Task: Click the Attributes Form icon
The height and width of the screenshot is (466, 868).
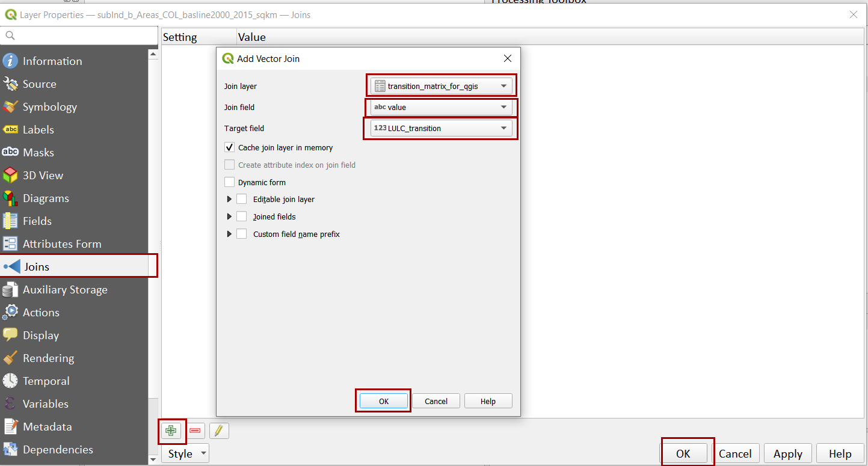Action: pyautogui.click(x=10, y=244)
